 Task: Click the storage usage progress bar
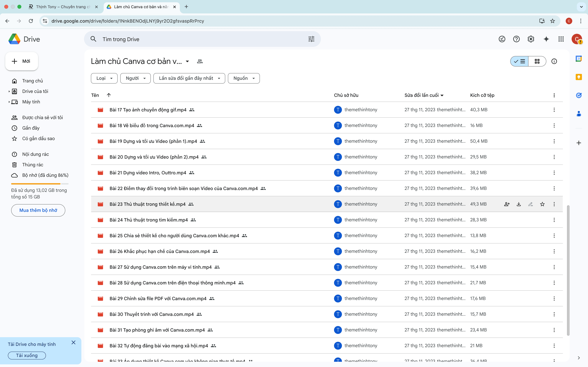point(40,184)
